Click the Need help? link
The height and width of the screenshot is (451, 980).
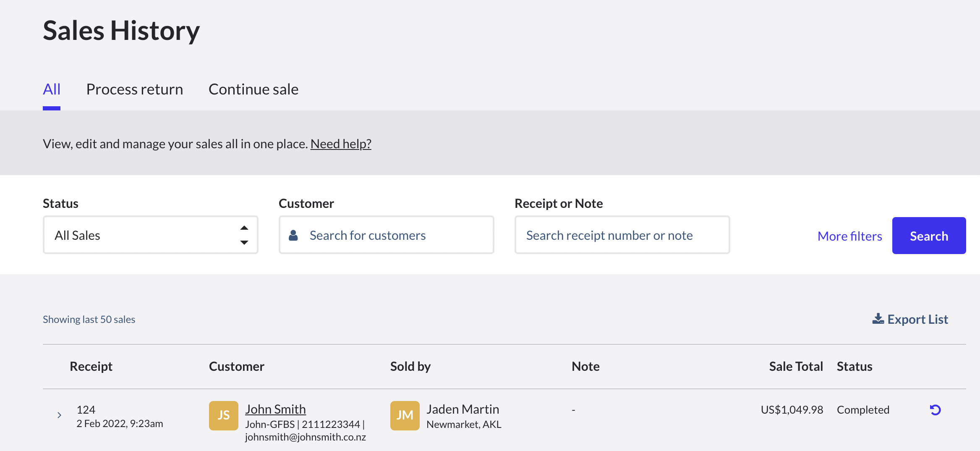coord(340,144)
